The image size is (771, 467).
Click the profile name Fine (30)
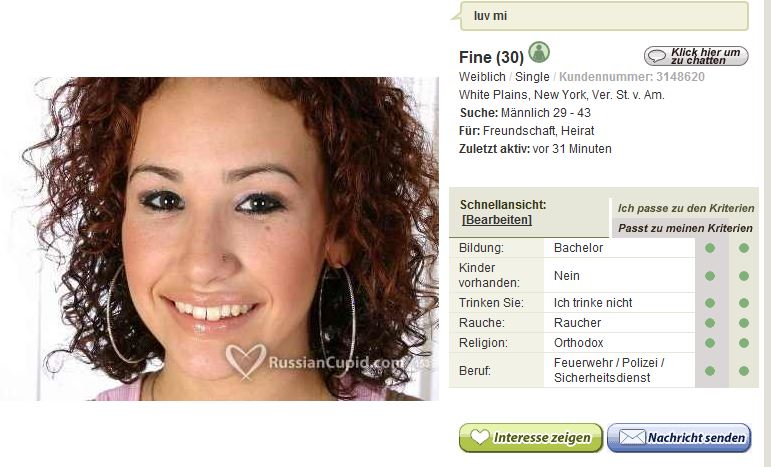[x=491, y=58]
